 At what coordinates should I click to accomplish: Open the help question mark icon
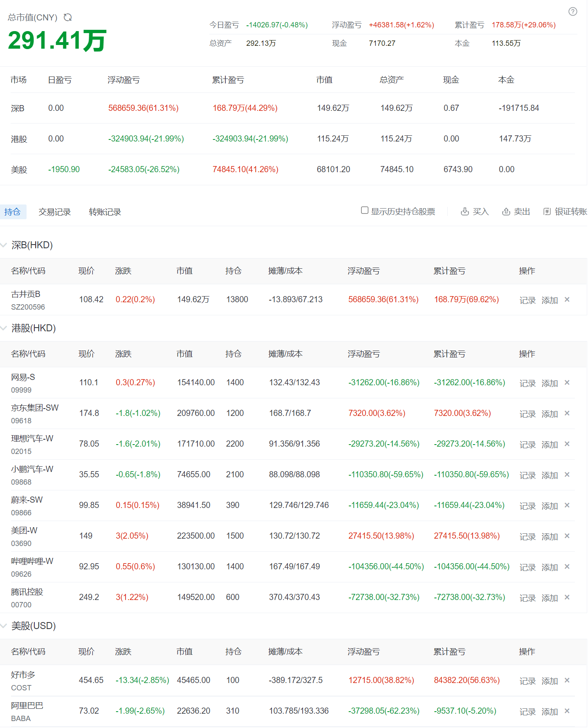573,11
